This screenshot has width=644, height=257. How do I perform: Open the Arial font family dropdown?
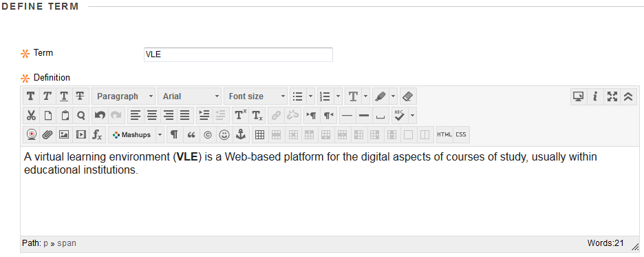(x=189, y=96)
